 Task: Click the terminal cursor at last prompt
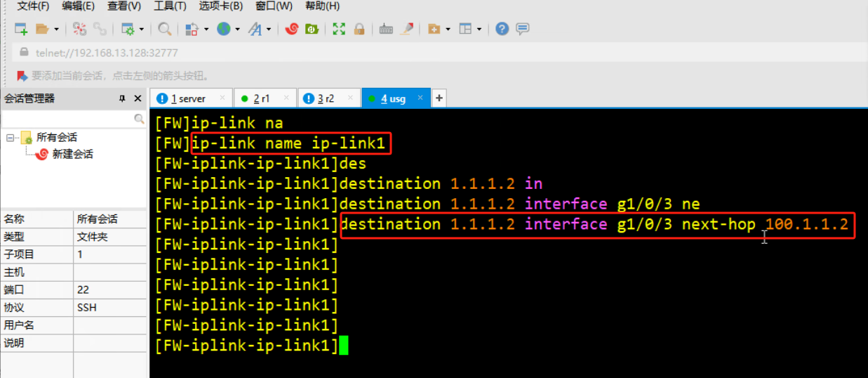click(343, 346)
